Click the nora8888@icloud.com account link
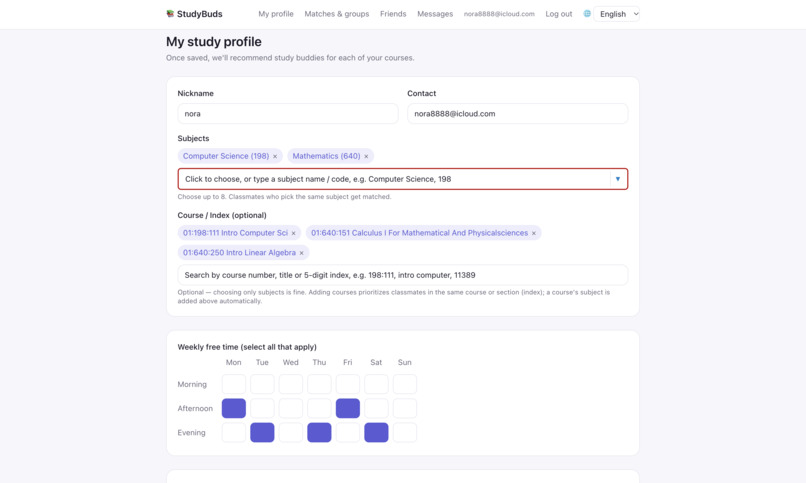The width and height of the screenshot is (806, 483). tap(499, 14)
